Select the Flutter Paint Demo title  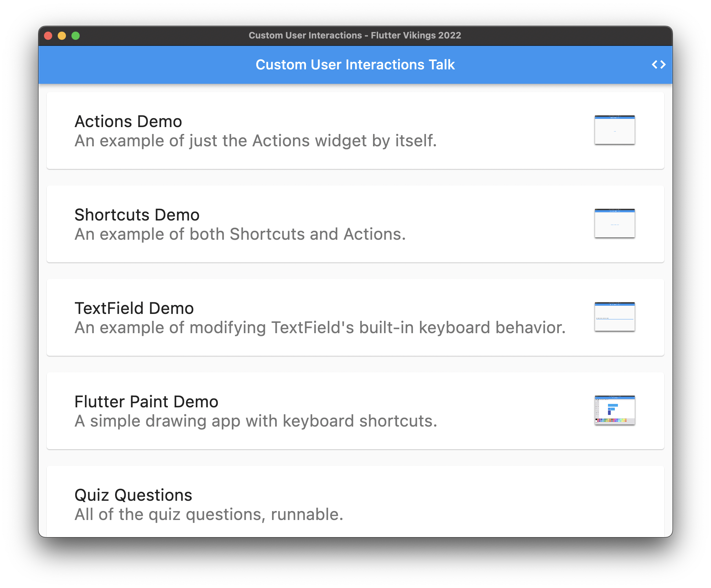[x=146, y=402]
